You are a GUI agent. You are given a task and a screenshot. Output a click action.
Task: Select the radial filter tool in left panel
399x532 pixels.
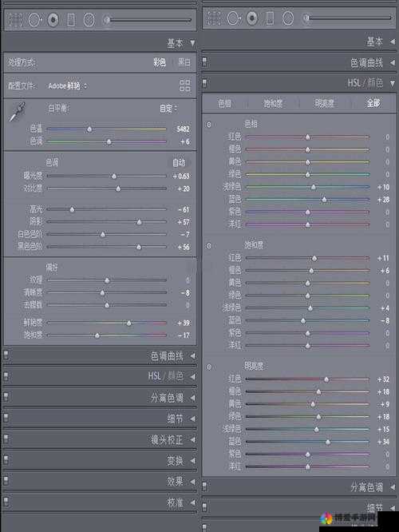point(89,20)
